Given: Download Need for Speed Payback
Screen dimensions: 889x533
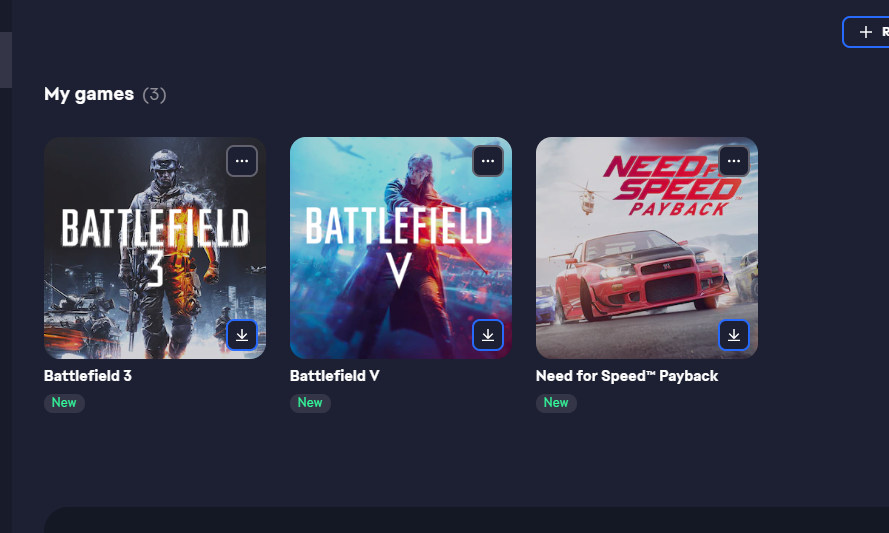Looking at the screenshot, I should 734,335.
